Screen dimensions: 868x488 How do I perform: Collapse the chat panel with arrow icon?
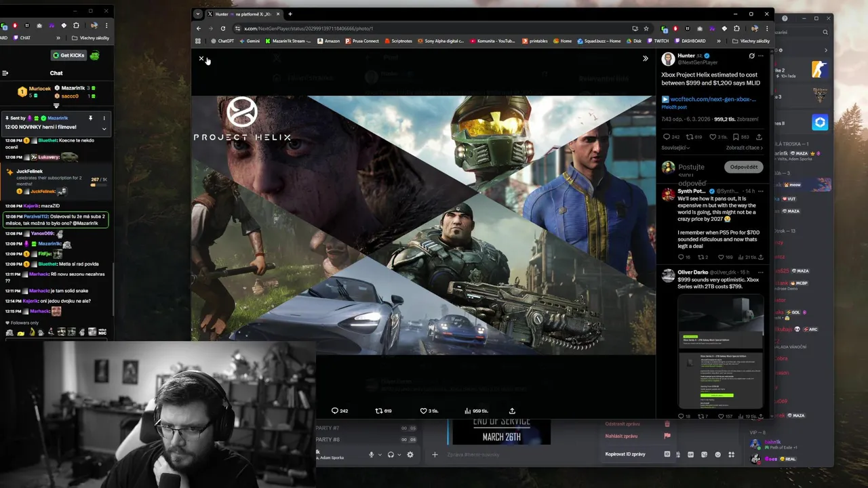(x=5, y=73)
